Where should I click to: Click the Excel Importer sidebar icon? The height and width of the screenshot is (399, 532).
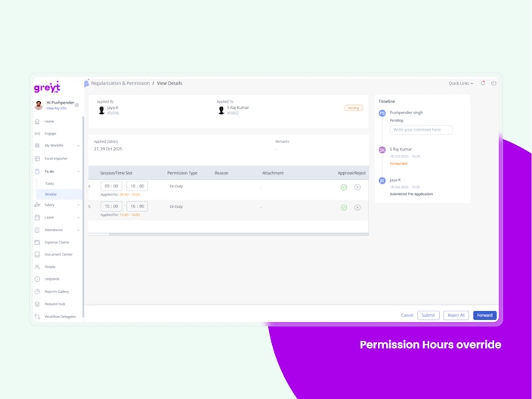pyautogui.click(x=37, y=159)
